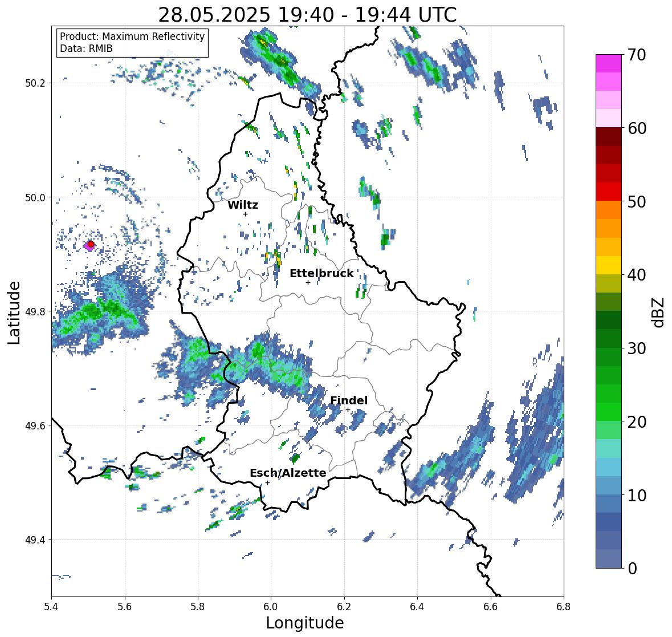
Task: Click the 50.0 latitude tick label
Action: (x=35, y=198)
